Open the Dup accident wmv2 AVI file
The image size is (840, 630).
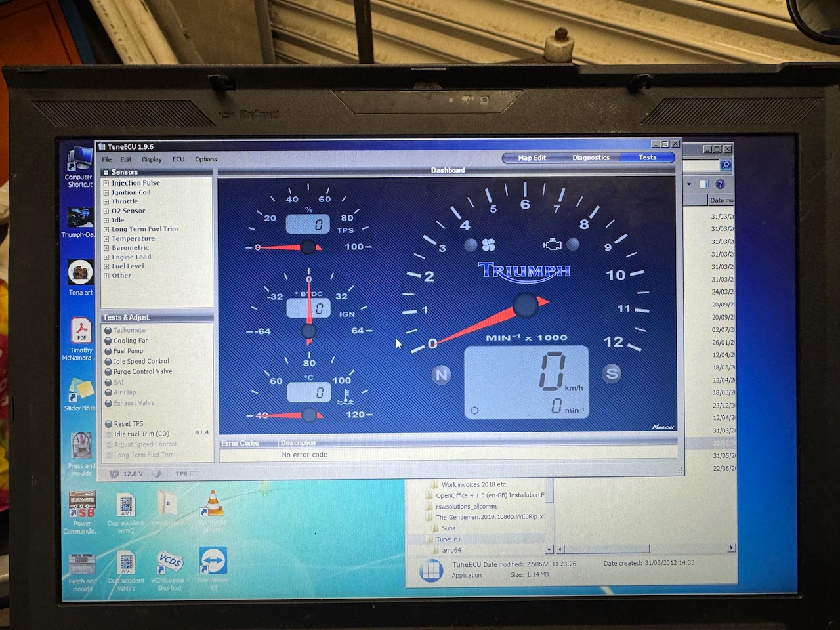click(x=126, y=513)
